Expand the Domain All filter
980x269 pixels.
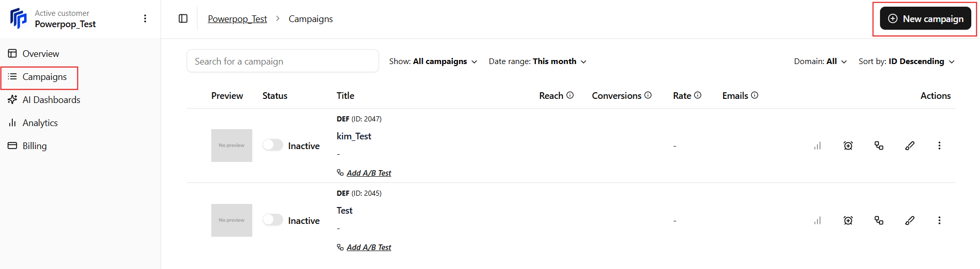[821, 61]
